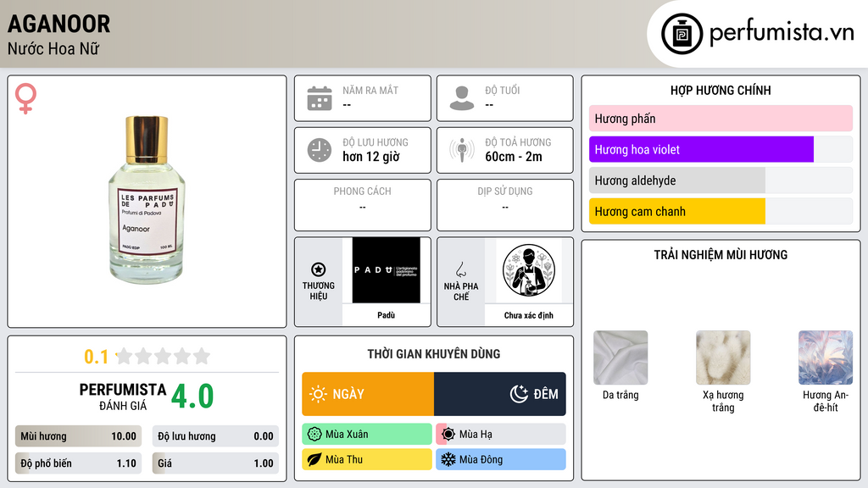Click the 0.1 user rating value

tap(97, 357)
